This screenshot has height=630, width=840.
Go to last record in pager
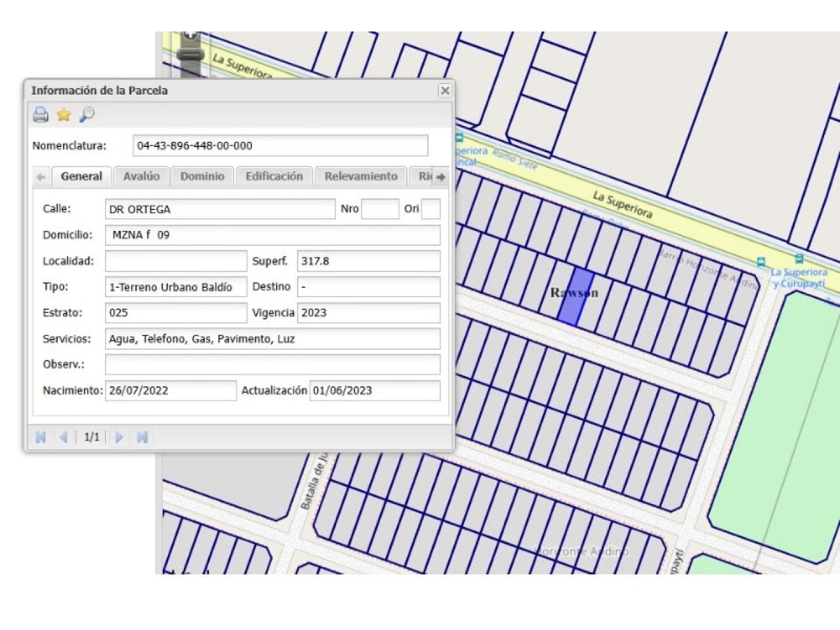coord(142,437)
